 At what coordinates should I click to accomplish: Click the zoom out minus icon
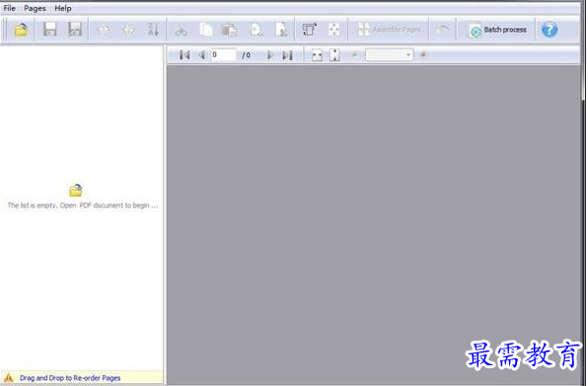[354, 55]
